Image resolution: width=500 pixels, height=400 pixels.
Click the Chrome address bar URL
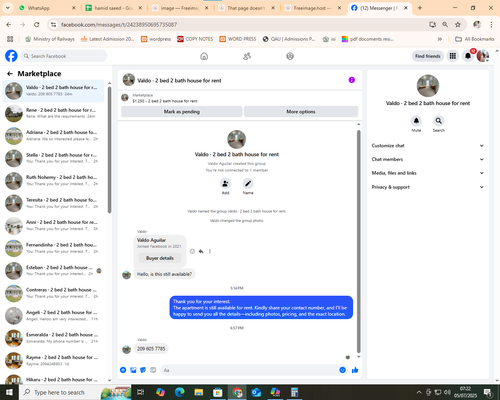(x=119, y=25)
